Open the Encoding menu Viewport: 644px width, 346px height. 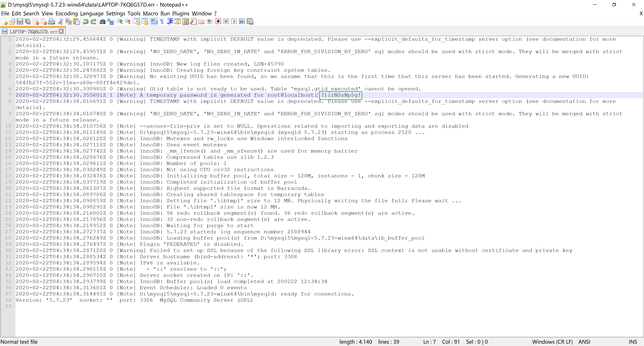[66, 13]
